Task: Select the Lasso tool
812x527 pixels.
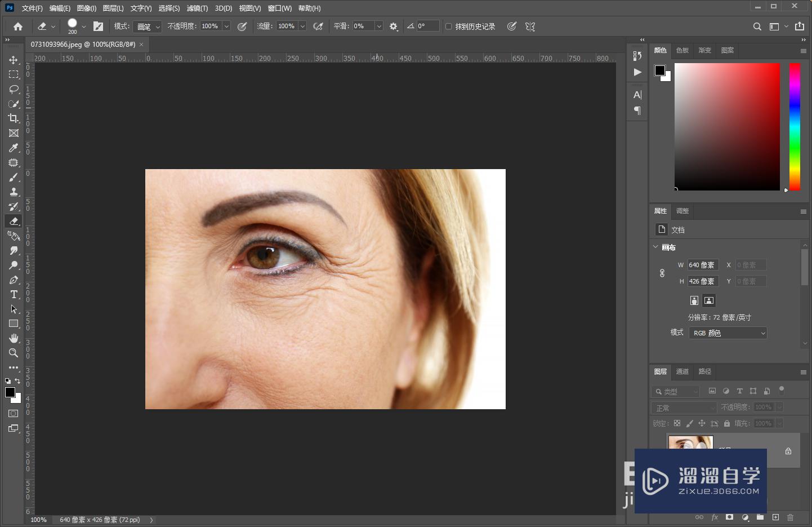Action: [14, 89]
